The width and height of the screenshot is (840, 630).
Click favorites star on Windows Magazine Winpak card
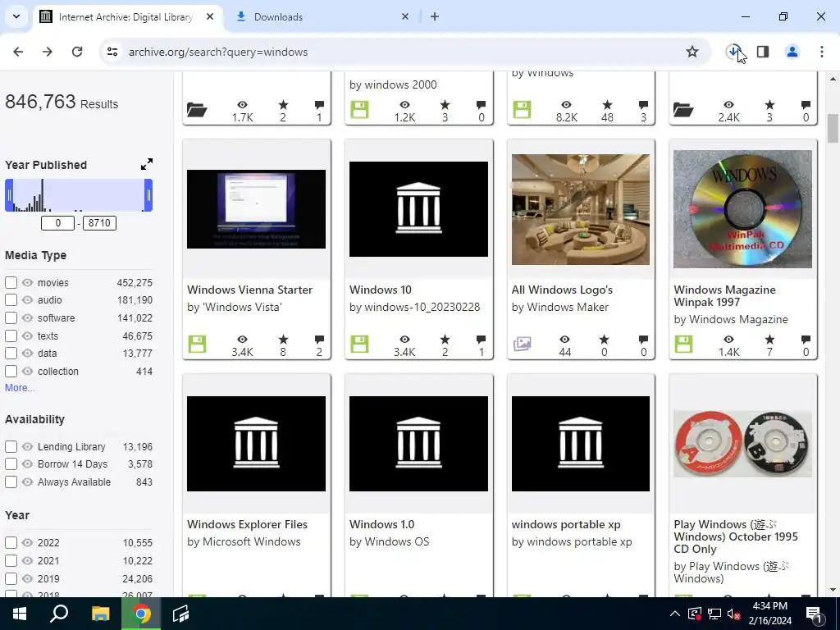pyautogui.click(x=769, y=340)
